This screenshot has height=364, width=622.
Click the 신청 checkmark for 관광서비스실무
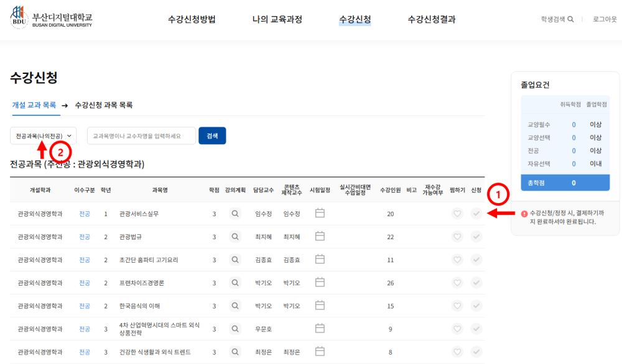474,213
